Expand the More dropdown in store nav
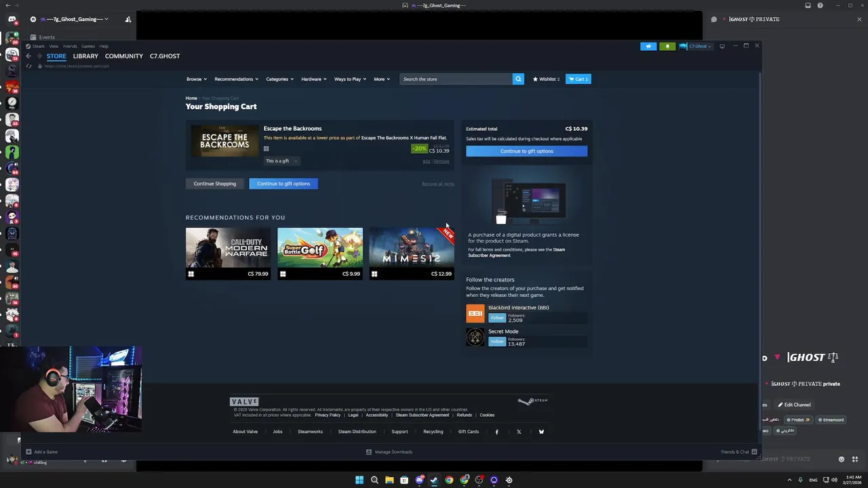The height and width of the screenshot is (488, 868). 382,79
